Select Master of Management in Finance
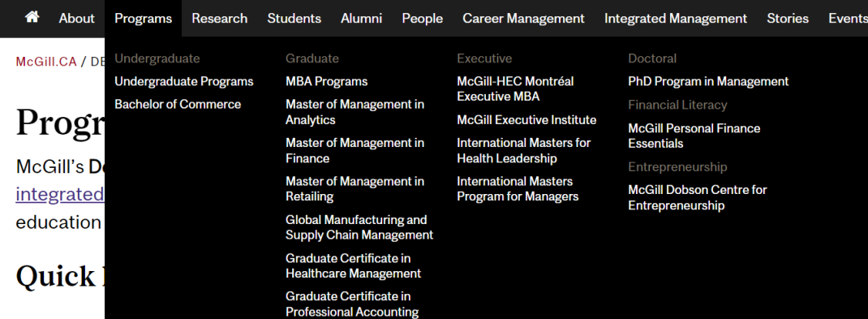 point(355,151)
